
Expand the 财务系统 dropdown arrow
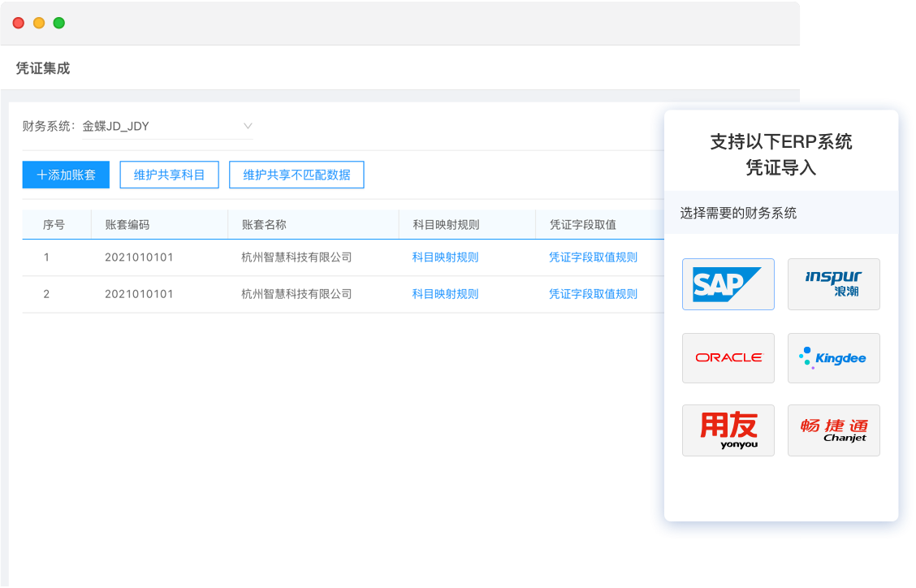tap(248, 126)
